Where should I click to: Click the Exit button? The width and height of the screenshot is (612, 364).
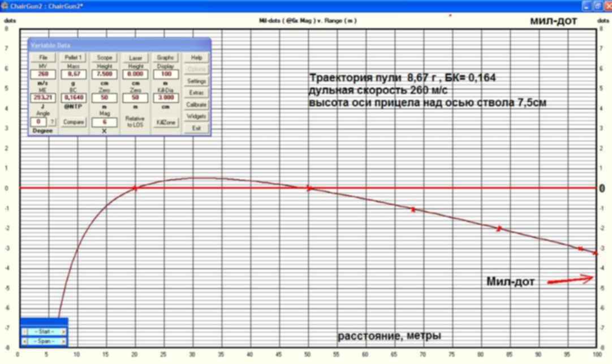196,128
